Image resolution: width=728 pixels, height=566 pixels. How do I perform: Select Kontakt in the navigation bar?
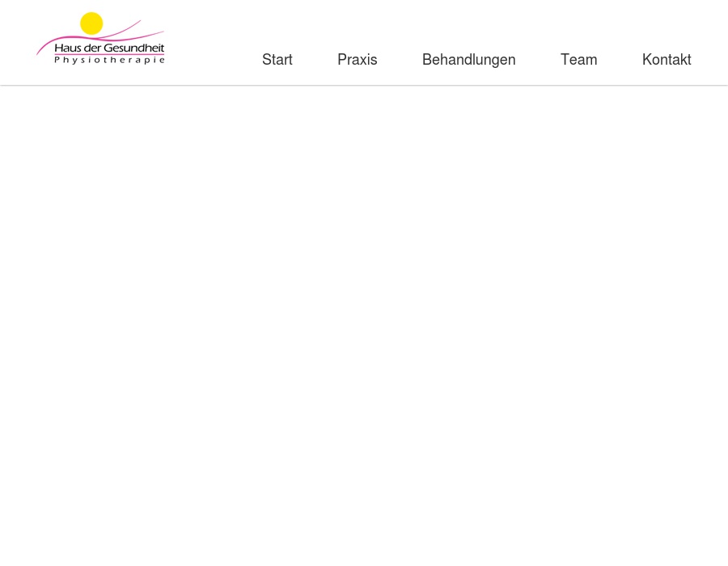click(666, 60)
